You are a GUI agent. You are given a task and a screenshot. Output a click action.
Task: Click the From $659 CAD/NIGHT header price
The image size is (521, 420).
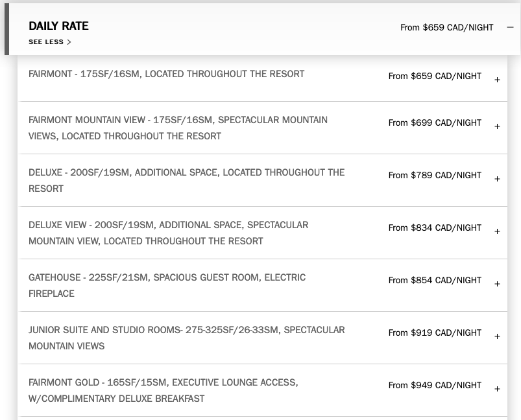pyautogui.click(x=446, y=28)
